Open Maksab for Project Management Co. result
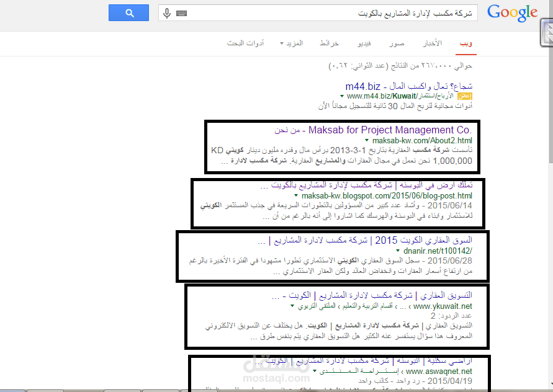 click(373, 130)
